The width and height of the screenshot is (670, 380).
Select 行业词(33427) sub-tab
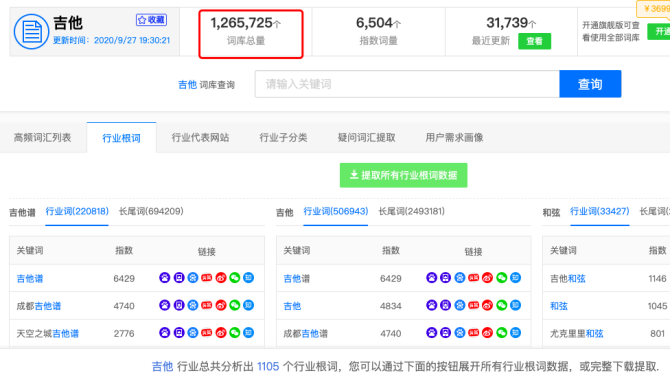pos(599,211)
